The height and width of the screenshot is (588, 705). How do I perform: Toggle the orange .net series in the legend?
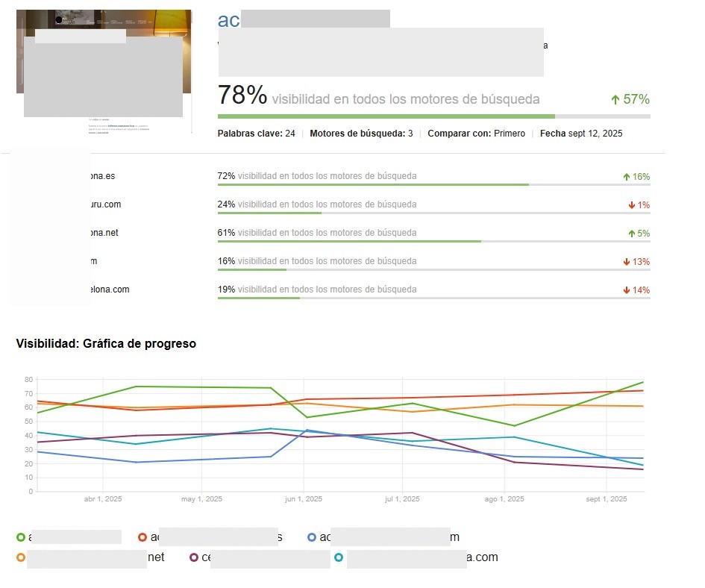[x=22, y=557]
